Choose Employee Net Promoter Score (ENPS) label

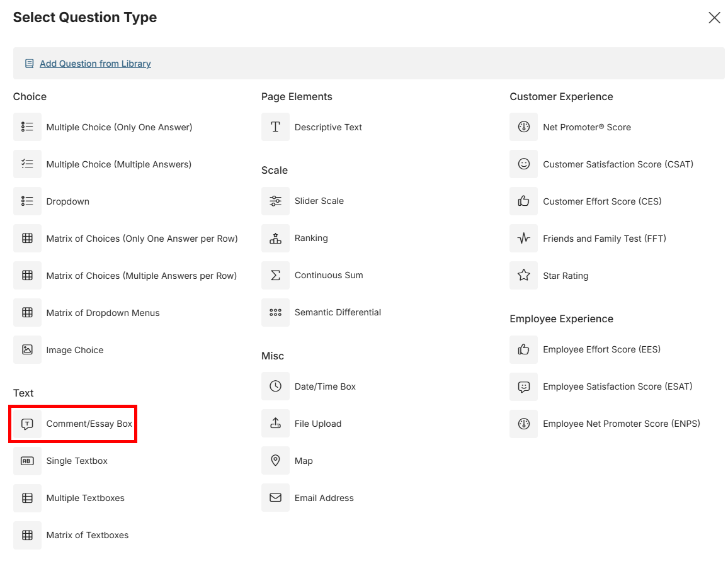coord(622,424)
